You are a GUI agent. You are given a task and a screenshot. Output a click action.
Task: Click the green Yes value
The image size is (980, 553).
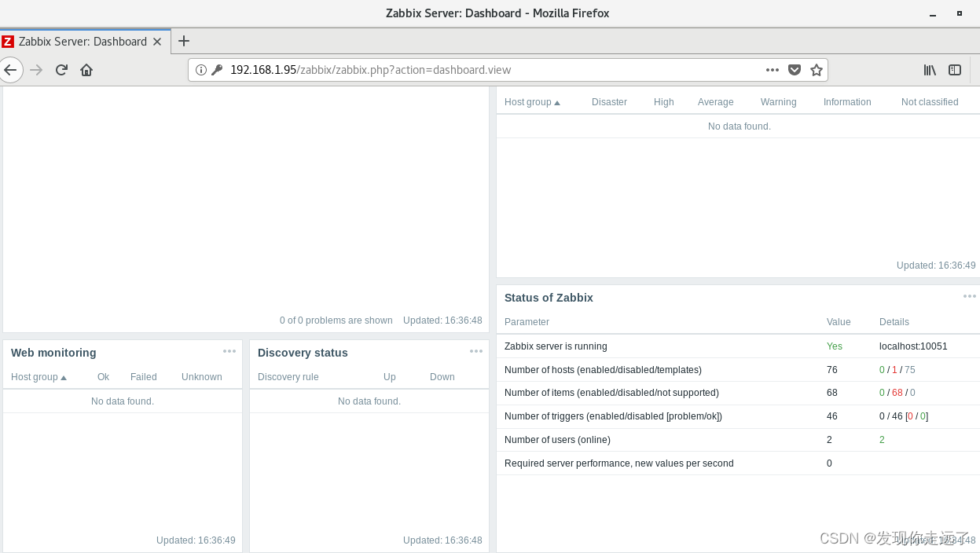(x=835, y=346)
